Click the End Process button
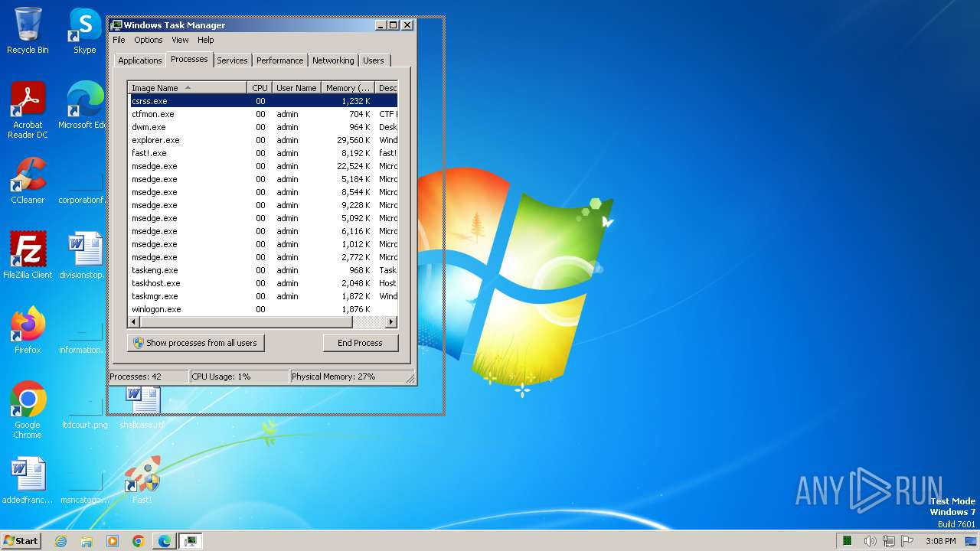 [361, 343]
